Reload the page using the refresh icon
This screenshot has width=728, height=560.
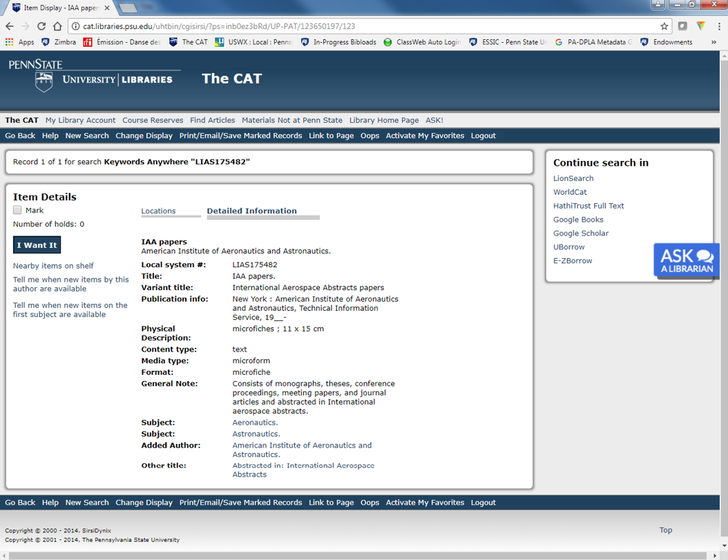point(43,26)
